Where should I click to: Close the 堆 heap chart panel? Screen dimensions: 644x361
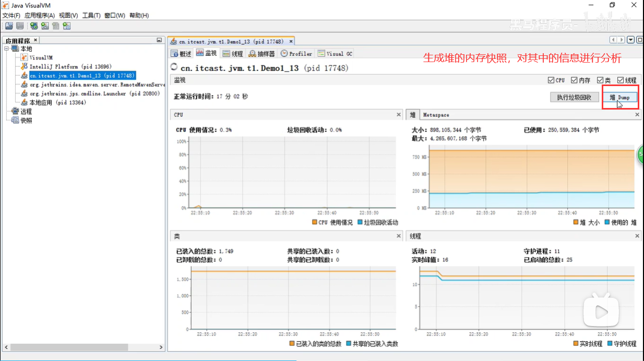(637, 114)
